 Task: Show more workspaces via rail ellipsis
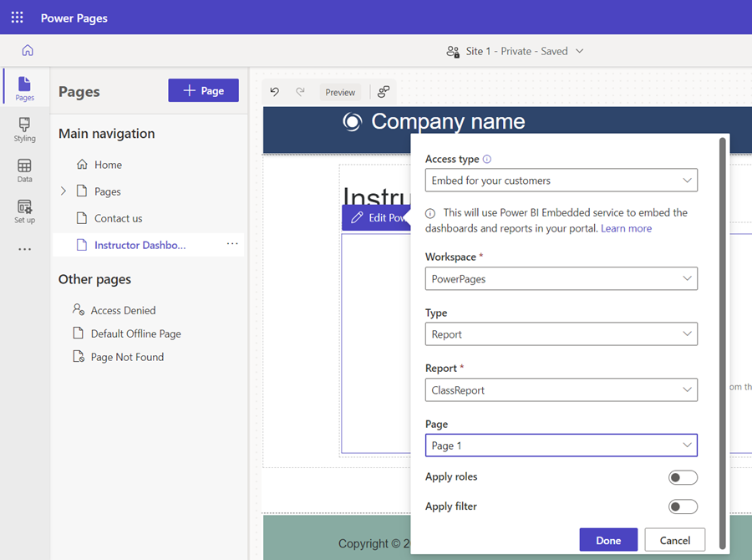[x=24, y=249]
